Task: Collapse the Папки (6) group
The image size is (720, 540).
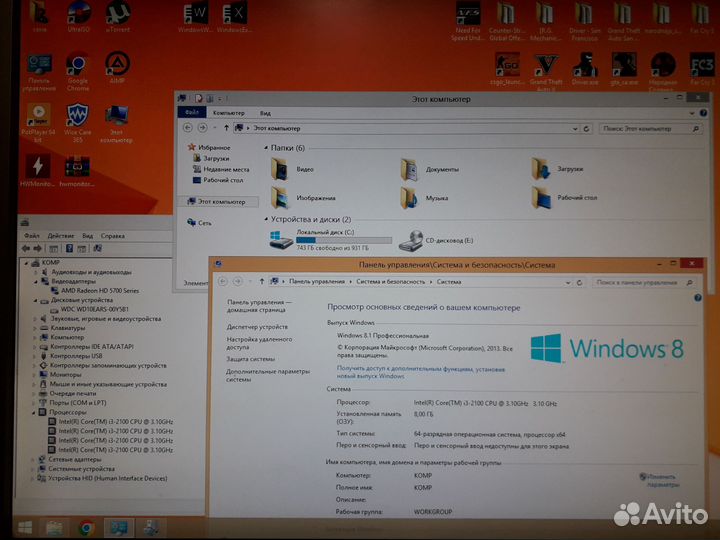Action: (266, 148)
